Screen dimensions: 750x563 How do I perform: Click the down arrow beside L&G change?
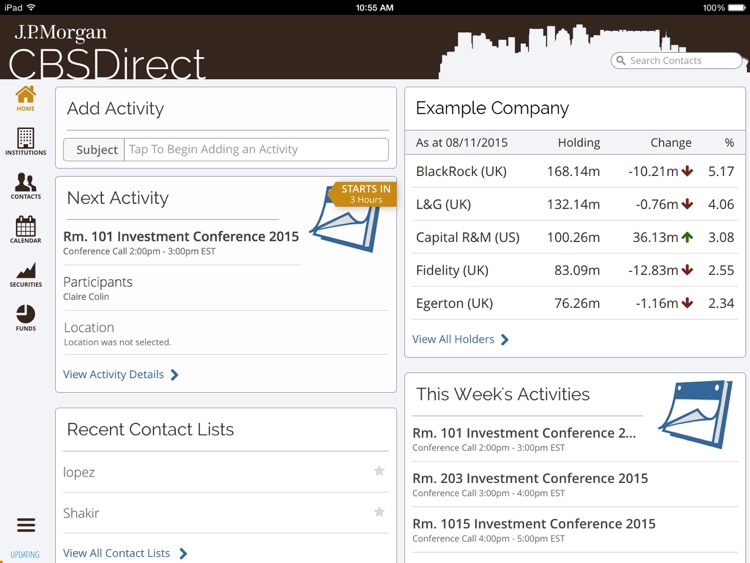coord(687,204)
